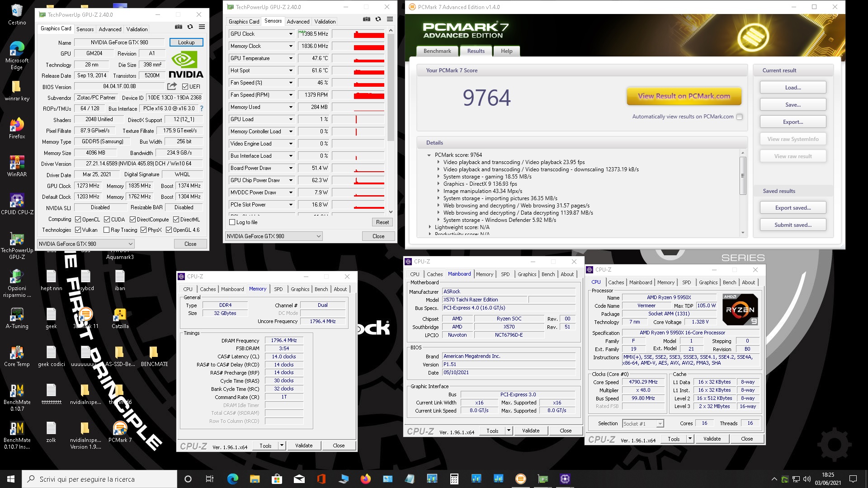The height and width of the screenshot is (488, 868).
Task: Open the Benchmark tab in PCMark 7
Action: pyautogui.click(x=437, y=51)
